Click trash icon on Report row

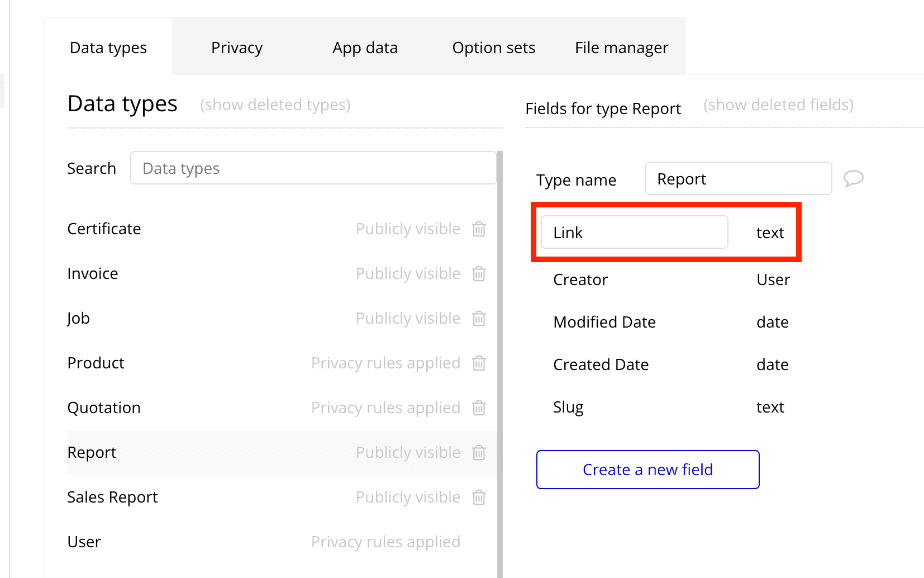pyautogui.click(x=479, y=453)
